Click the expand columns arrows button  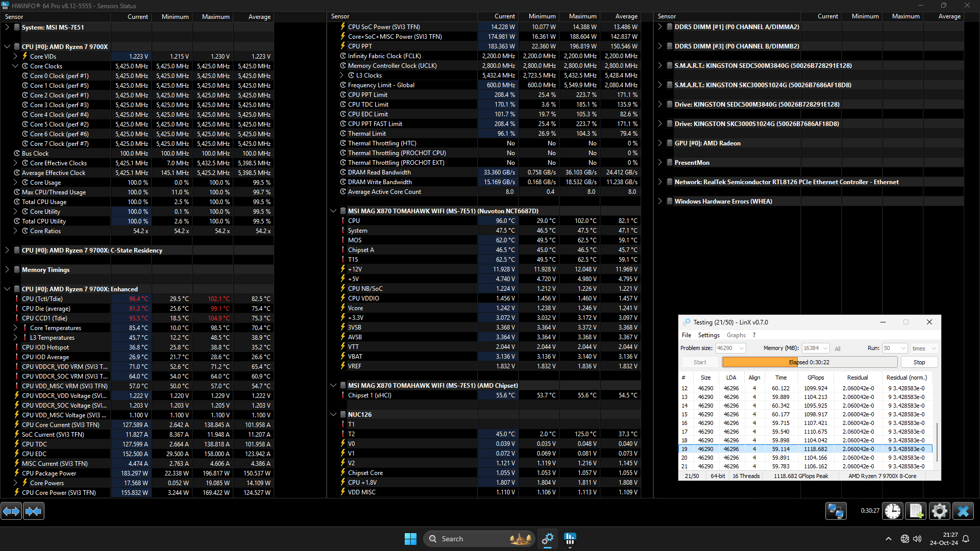[x=11, y=511]
